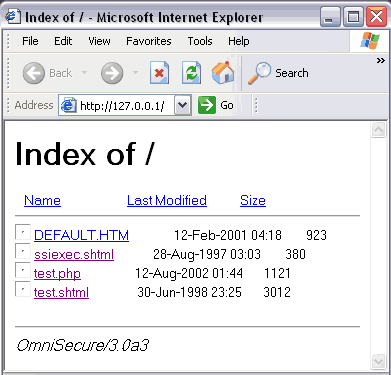The image size is (391, 375).
Task: Open the ssiexec.shtml file link
Action: [x=74, y=254]
